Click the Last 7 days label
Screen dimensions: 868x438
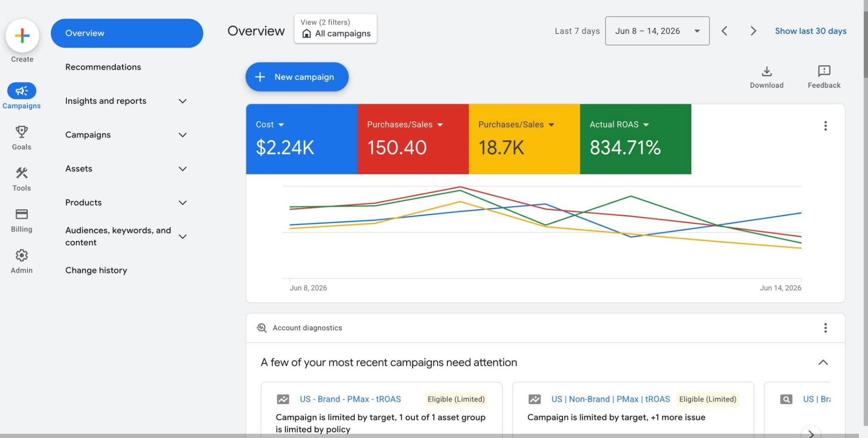pos(577,31)
